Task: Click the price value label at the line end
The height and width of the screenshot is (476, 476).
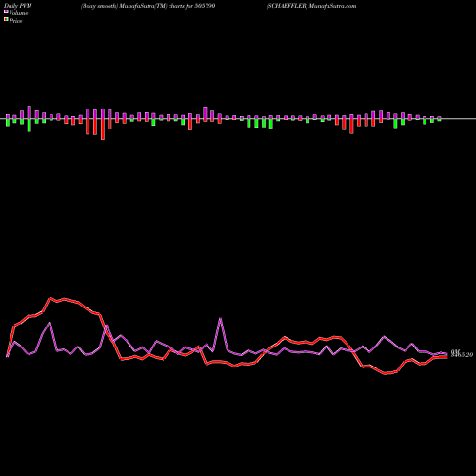Action: (462, 355)
